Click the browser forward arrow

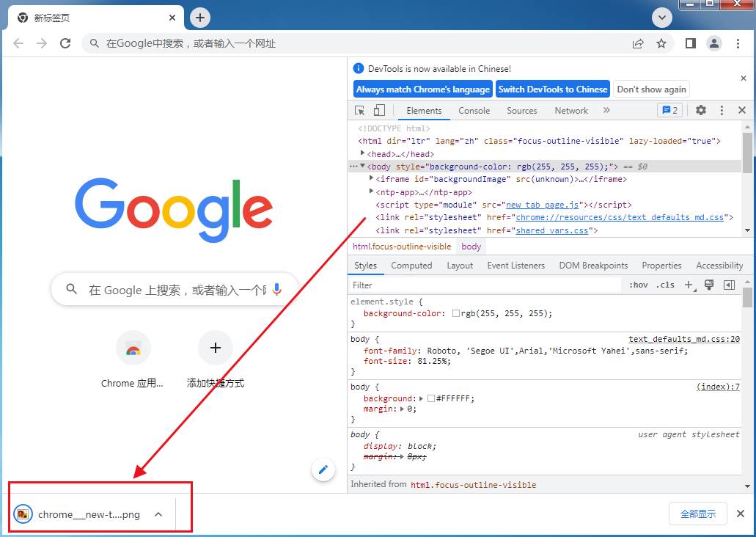point(42,43)
